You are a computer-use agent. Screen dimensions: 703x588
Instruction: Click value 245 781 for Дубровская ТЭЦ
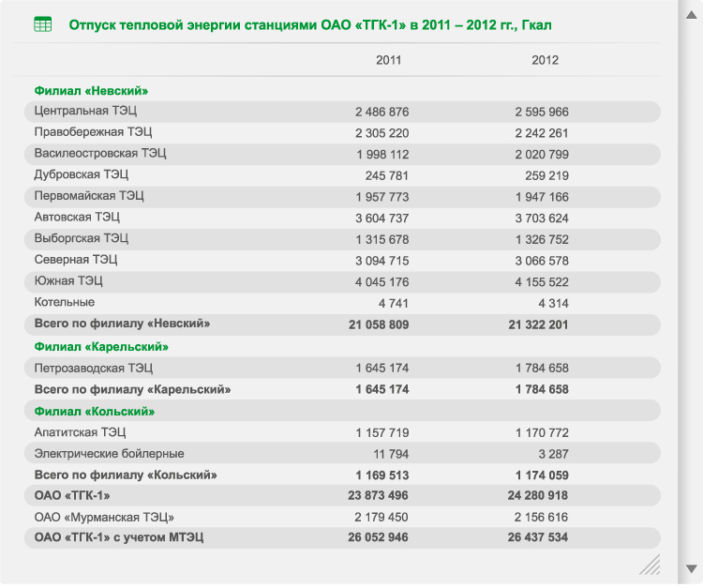click(x=386, y=175)
